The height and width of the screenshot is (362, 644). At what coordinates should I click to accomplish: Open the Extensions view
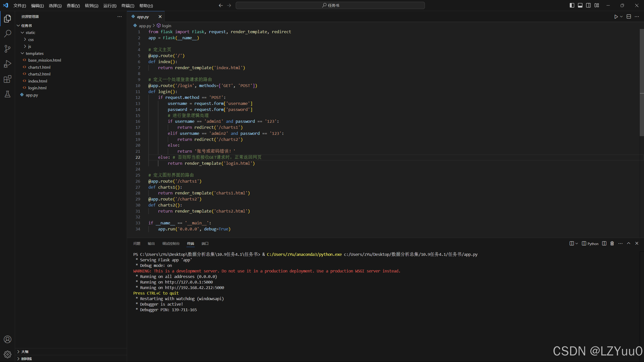pyautogui.click(x=8, y=79)
